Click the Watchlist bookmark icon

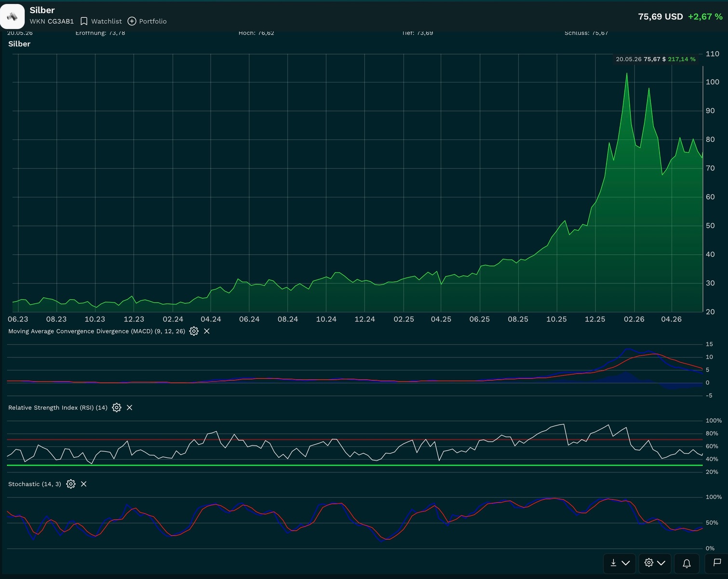tap(84, 21)
